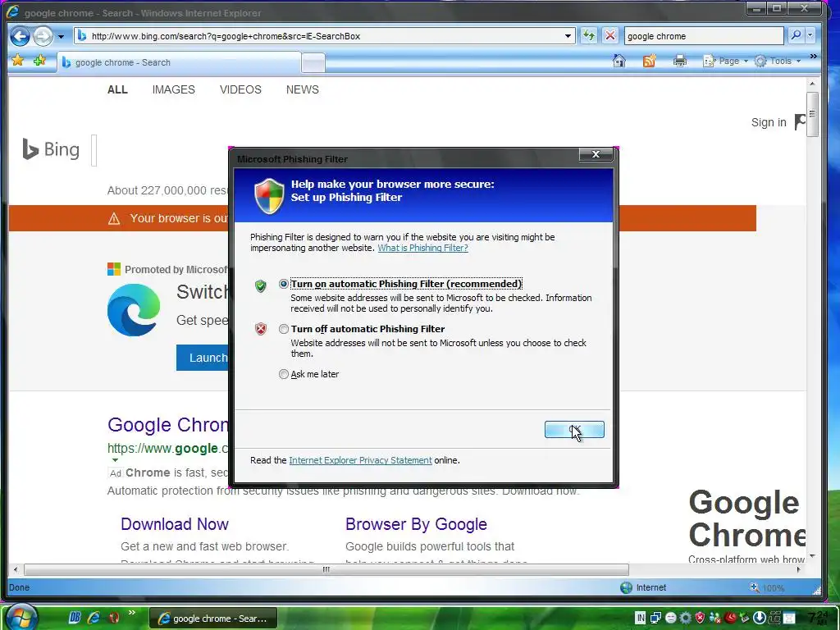
Task: Click the Print icon in command bar
Action: pos(680,61)
